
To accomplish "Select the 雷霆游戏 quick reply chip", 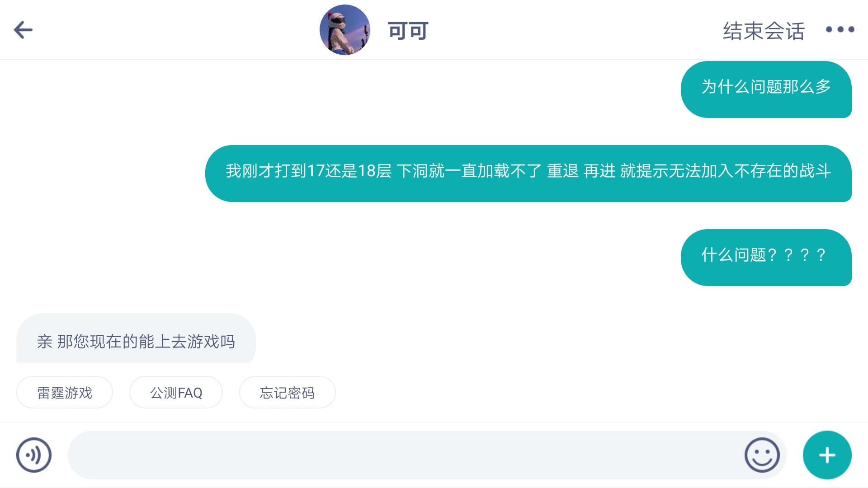I will [65, 392].
